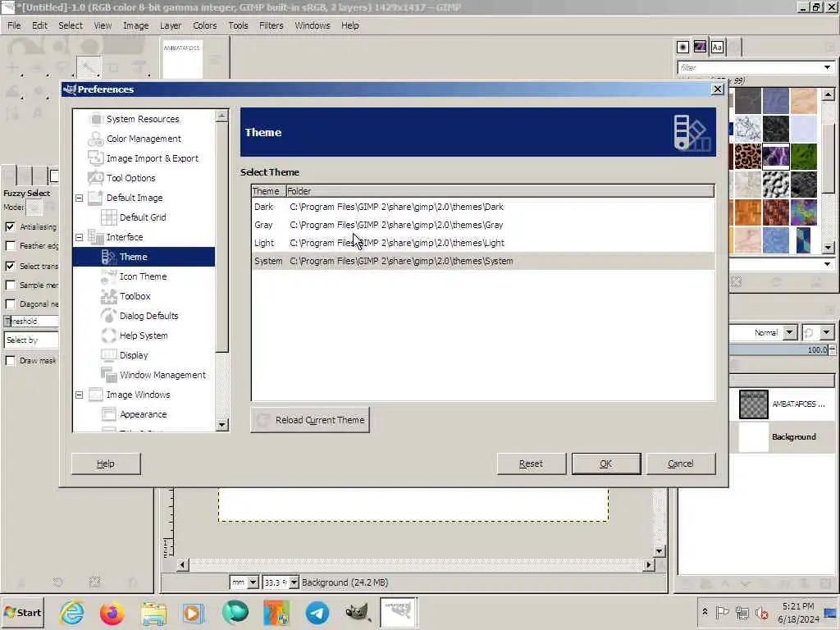Select Dialog Defaults in the tree

tap(149, 316)
